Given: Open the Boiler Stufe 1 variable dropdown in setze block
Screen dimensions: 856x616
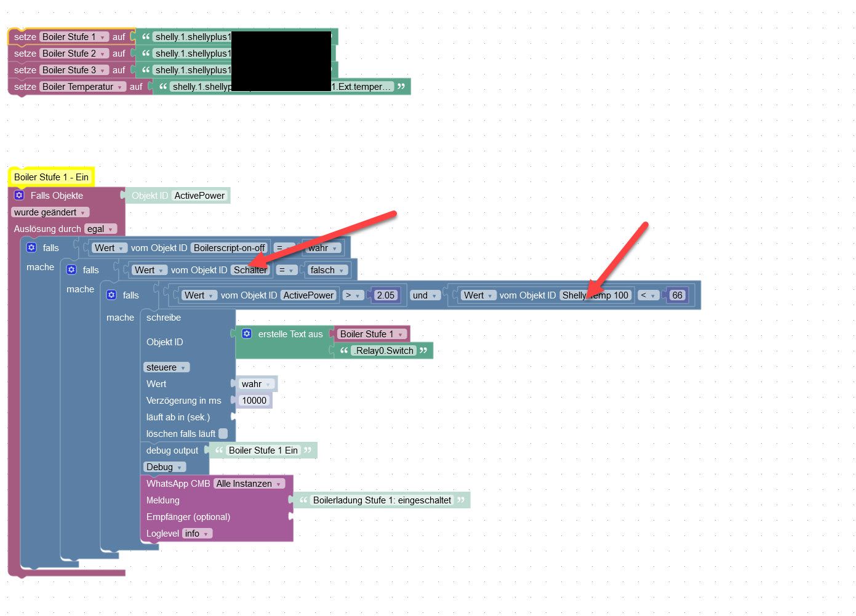Looking at the screenshot, I should point(74,37).
